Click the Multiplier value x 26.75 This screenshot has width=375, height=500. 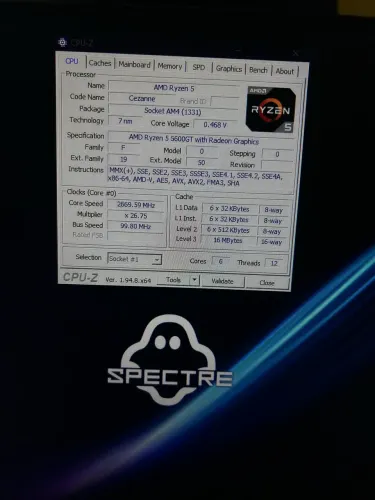click(136, 216)
